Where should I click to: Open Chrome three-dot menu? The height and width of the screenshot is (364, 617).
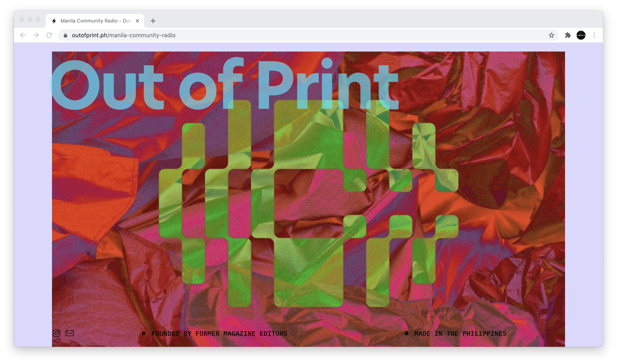click(594, 35)
